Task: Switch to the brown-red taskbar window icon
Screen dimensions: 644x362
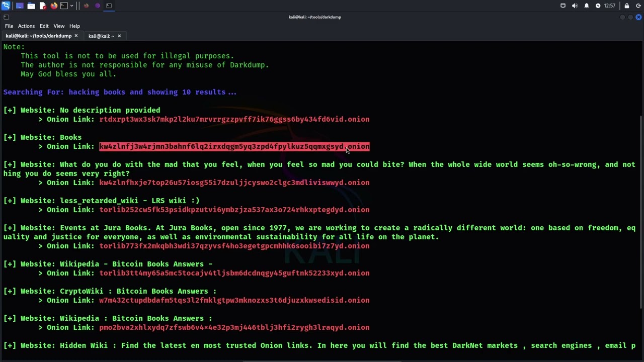Action: pyautogui.click(x=86, y=6)
